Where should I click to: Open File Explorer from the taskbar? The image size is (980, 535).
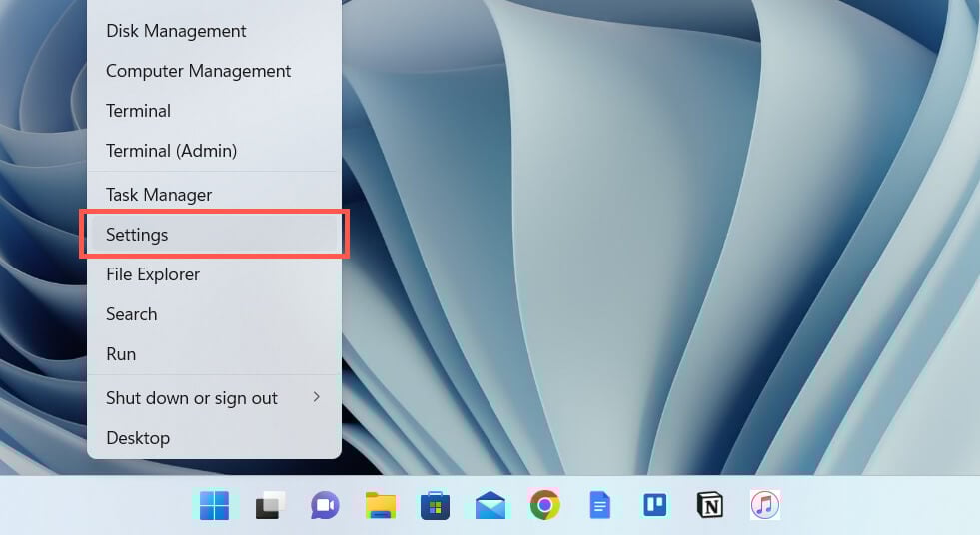[380, 505]
